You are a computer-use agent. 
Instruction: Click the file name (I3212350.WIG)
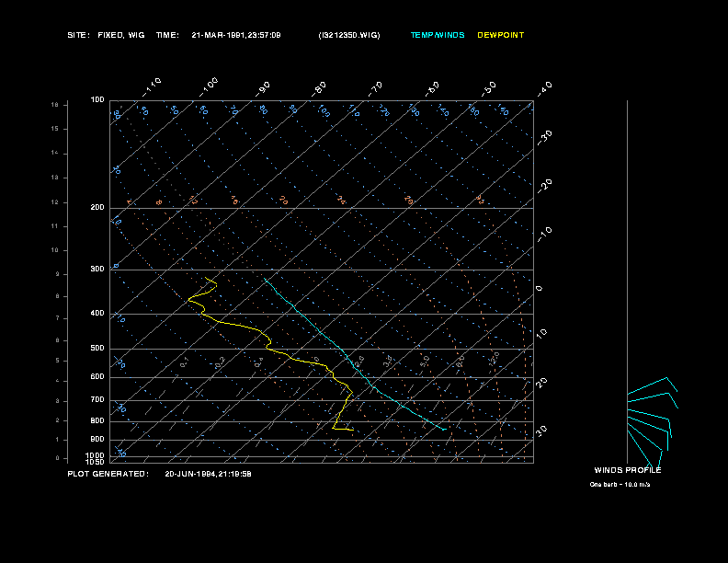[349, 35]
